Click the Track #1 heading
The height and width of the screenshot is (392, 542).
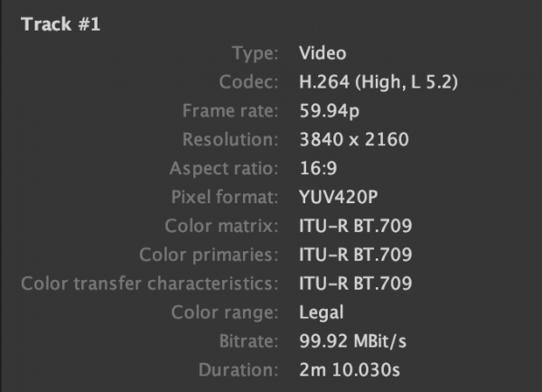(x=60, y=24)
